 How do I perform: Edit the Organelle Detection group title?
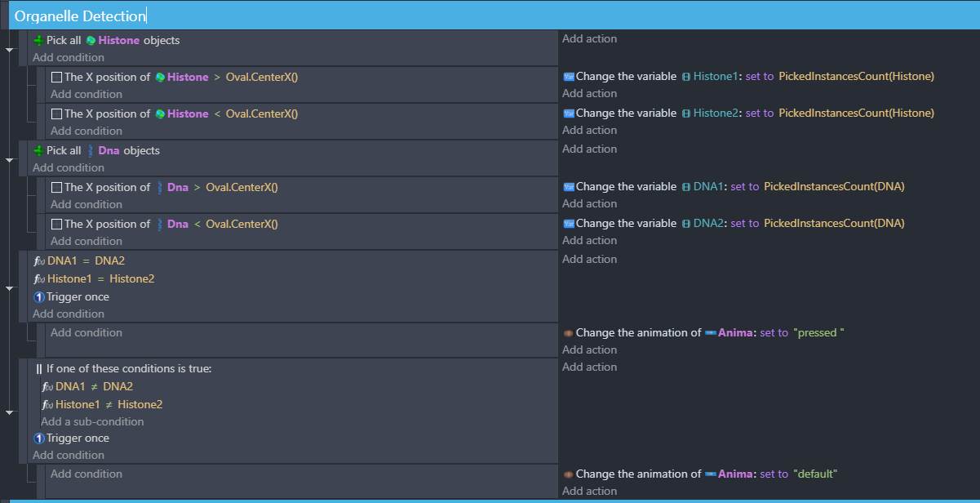click(x=80, y=16)
